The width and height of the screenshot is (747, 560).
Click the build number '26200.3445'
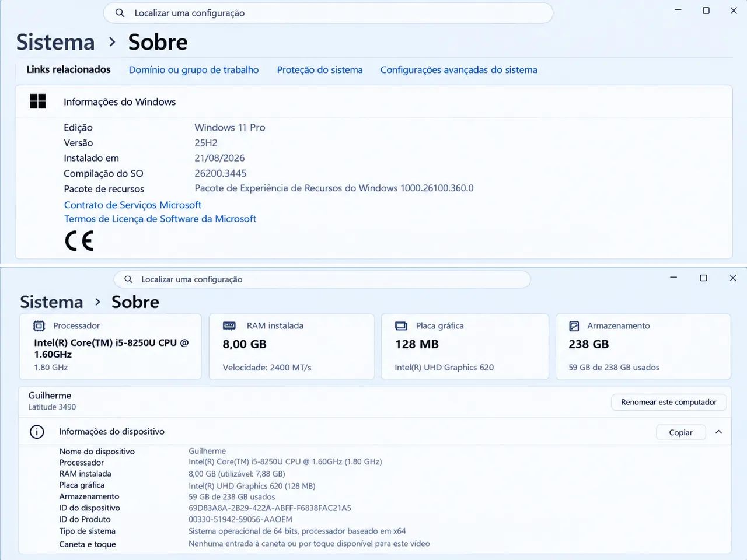pyautogui.click(x=221, y=173)
